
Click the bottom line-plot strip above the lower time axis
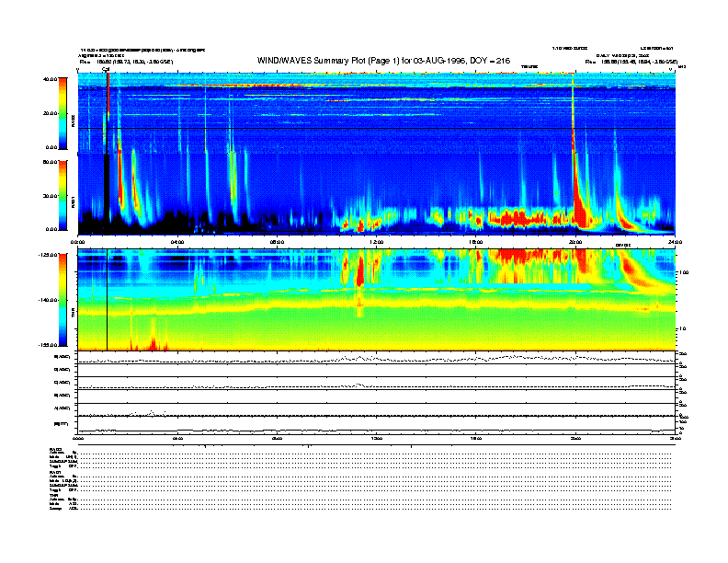pos(376,425)
